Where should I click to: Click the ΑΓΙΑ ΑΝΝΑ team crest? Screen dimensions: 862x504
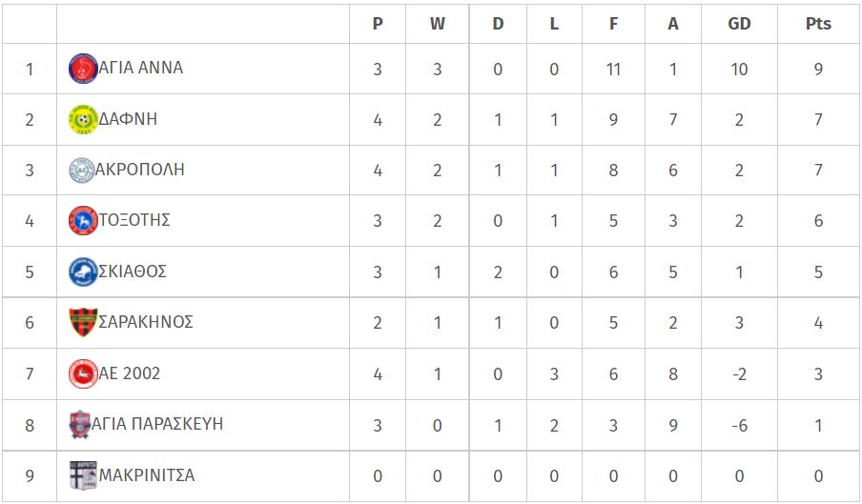(x=83, y=69)
